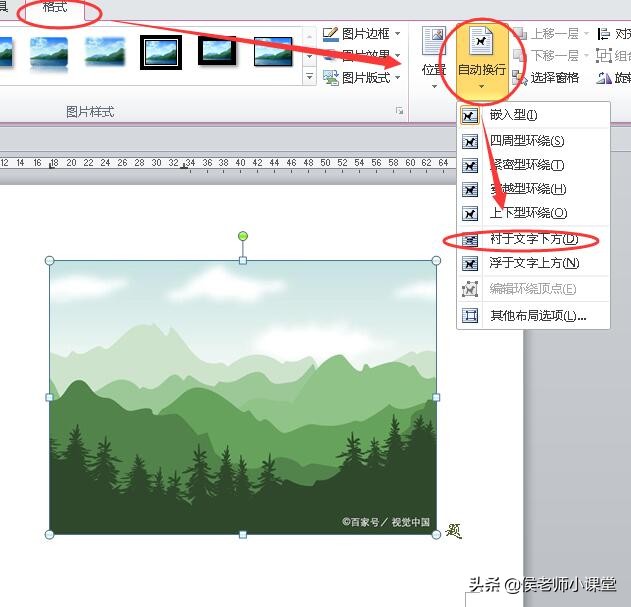Open the Wrap Text (自动换行) button
Screen dimensions: 631x607
pyautogui.click(x=482, y=56)
